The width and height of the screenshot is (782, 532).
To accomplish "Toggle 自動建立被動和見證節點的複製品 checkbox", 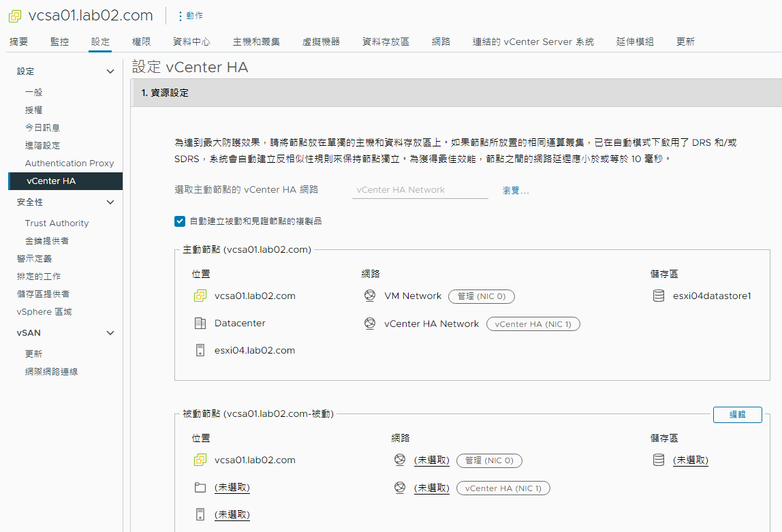I will coord(180,221).
